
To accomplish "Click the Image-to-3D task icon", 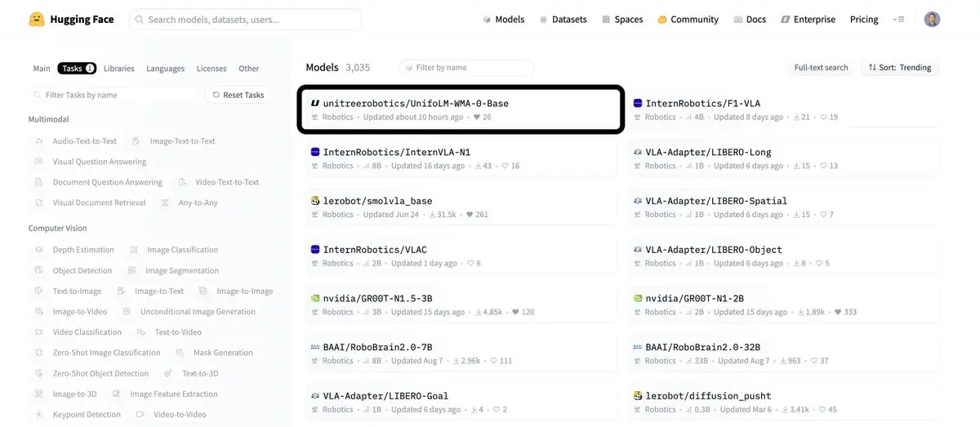I will coord(38,394).
